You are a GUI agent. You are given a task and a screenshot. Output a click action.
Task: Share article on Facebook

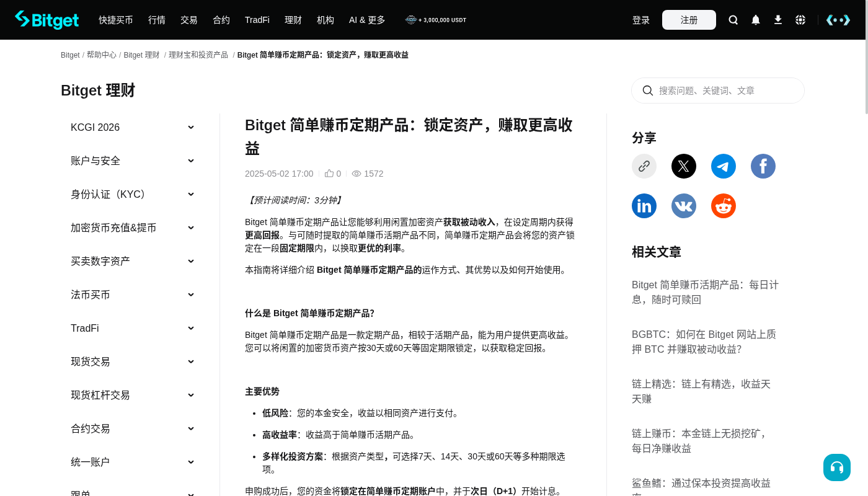pos(763,166)
